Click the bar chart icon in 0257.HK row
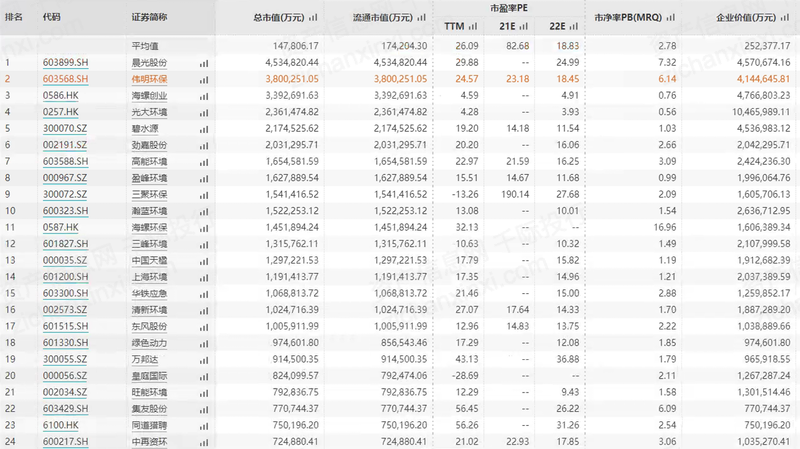Image resolution: width=800 pixels, height=449 pixels. [x=204, y=113]
